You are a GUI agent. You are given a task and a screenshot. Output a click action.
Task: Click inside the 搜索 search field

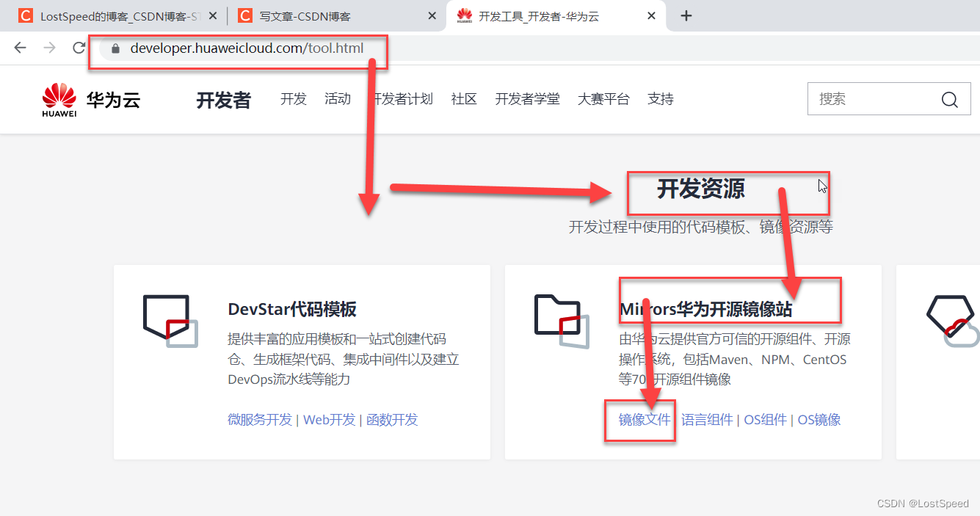coord(874,99)
